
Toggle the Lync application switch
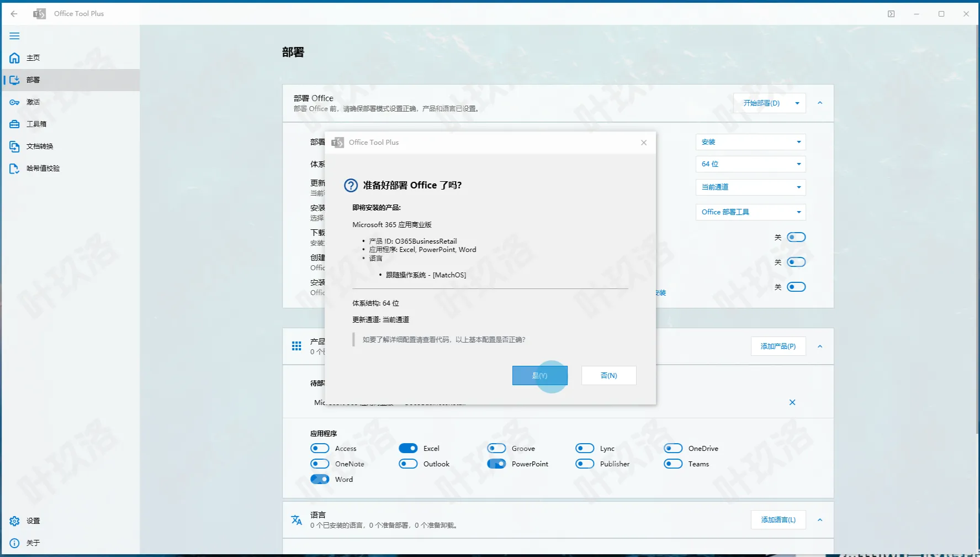pos(585,448)
